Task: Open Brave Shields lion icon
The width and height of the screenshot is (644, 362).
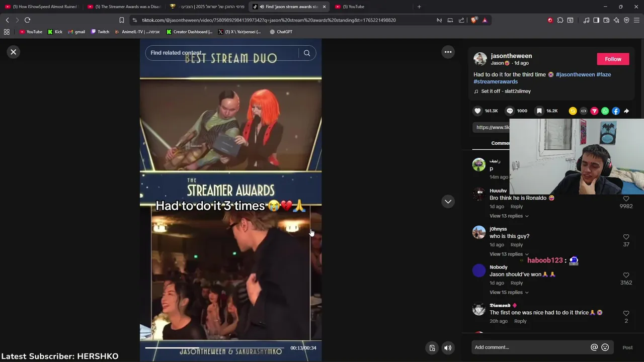Action: [474, 20]
